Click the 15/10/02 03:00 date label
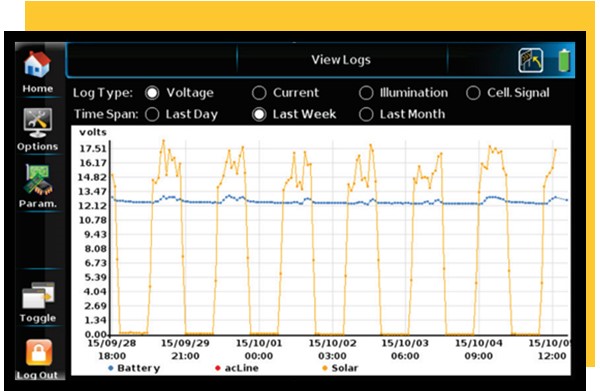The image size is (600, 391). click(332, 349)
